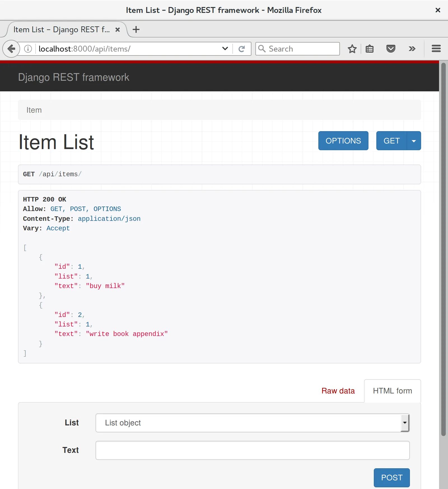
Task: Click the Item List page heading
Action: tap(56, 142)
